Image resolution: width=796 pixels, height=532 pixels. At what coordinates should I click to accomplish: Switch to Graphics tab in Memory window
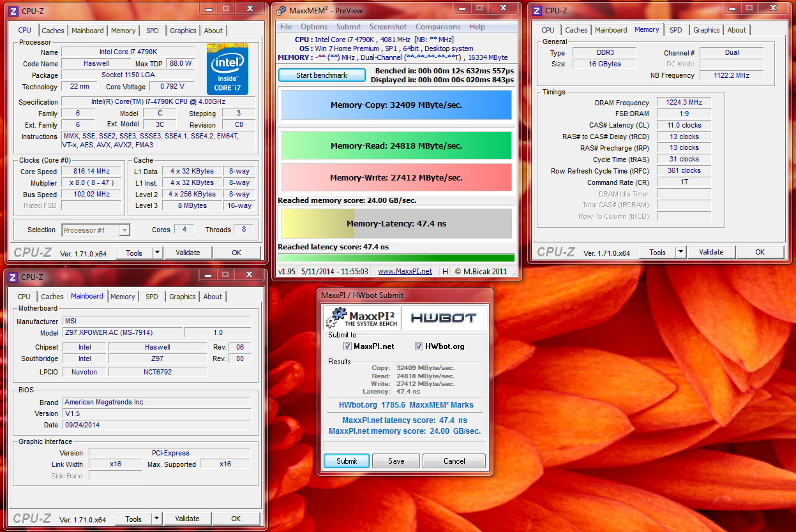(x=707, y=30)
